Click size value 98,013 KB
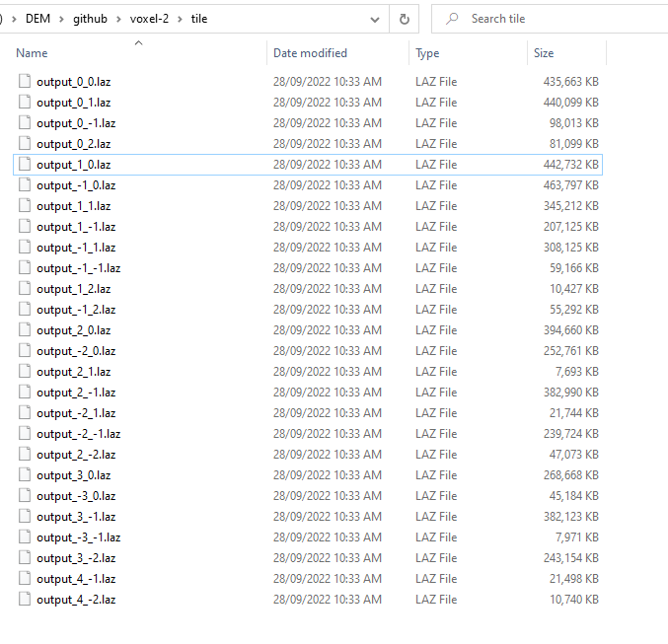 574,123
